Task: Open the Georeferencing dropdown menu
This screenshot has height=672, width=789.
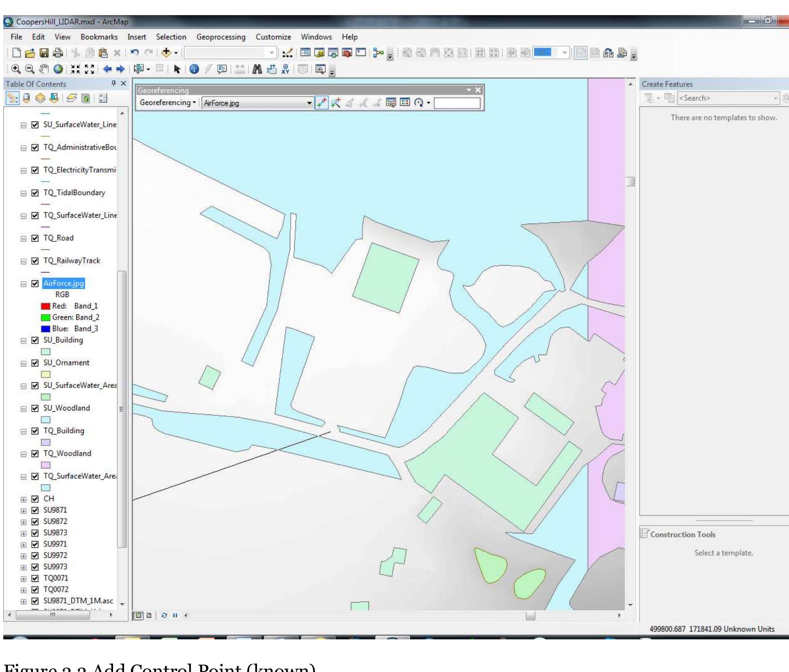Action: [x=168, y=102]
